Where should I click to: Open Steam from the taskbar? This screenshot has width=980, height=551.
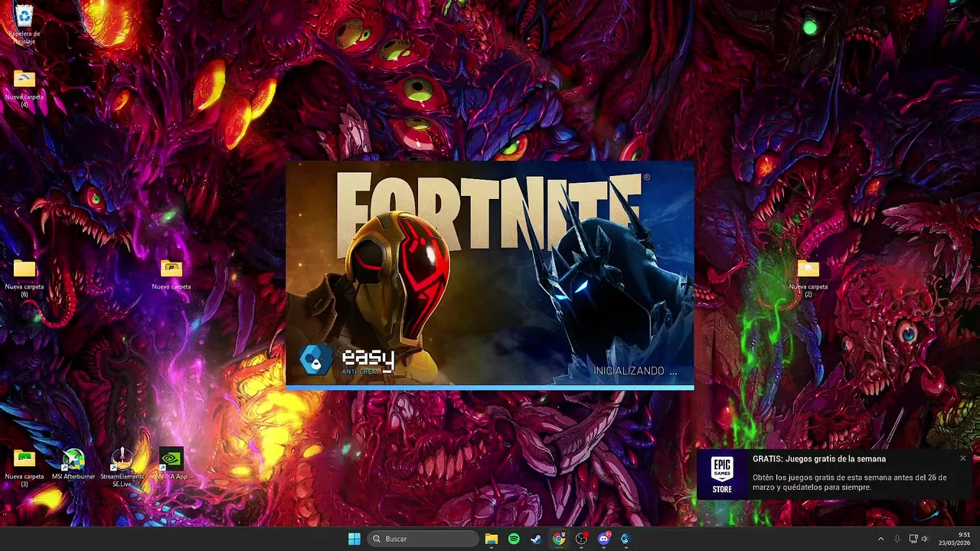[536, 539]
